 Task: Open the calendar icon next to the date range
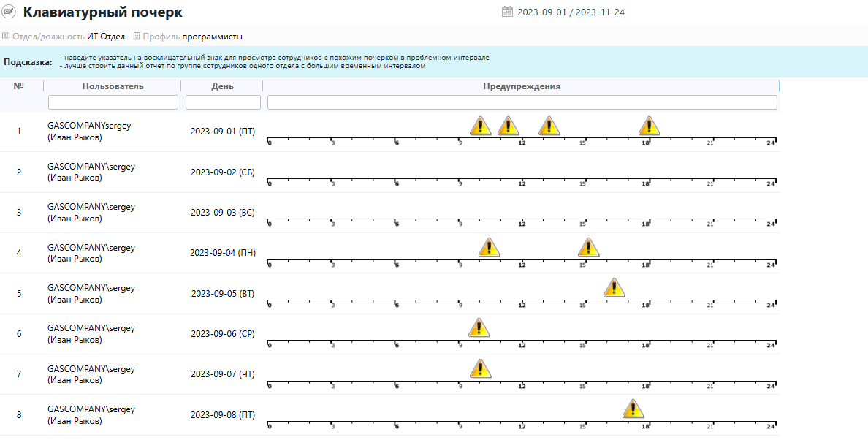pyautogui.click(x=507, y=12)
